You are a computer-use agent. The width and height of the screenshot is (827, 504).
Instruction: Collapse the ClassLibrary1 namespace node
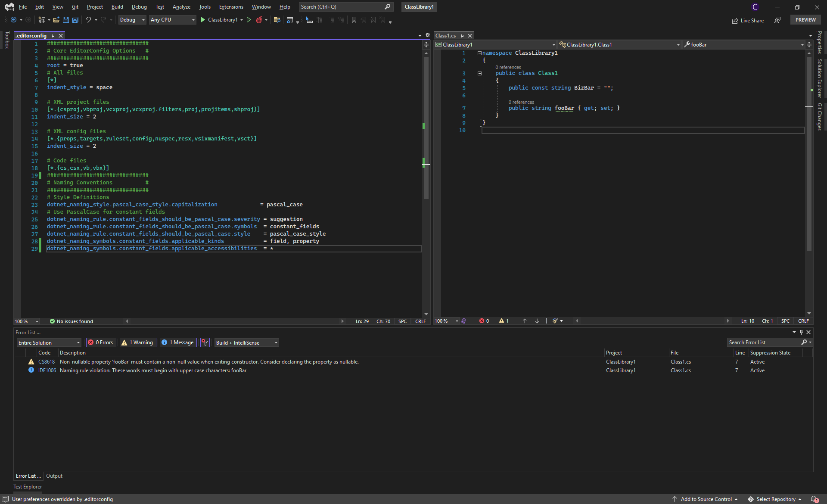479,53
